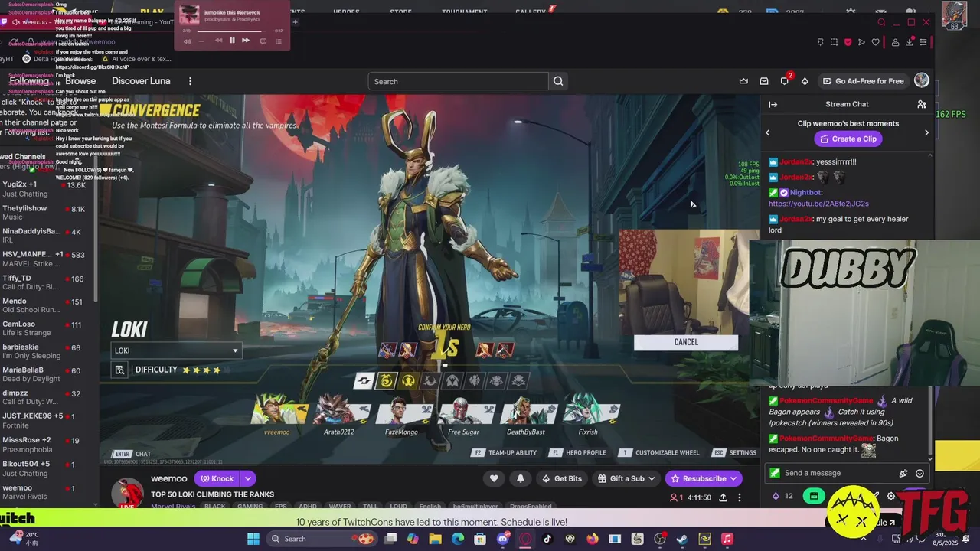
Task: Open the LOKI hero dropdown
Action: coord(176,350)
